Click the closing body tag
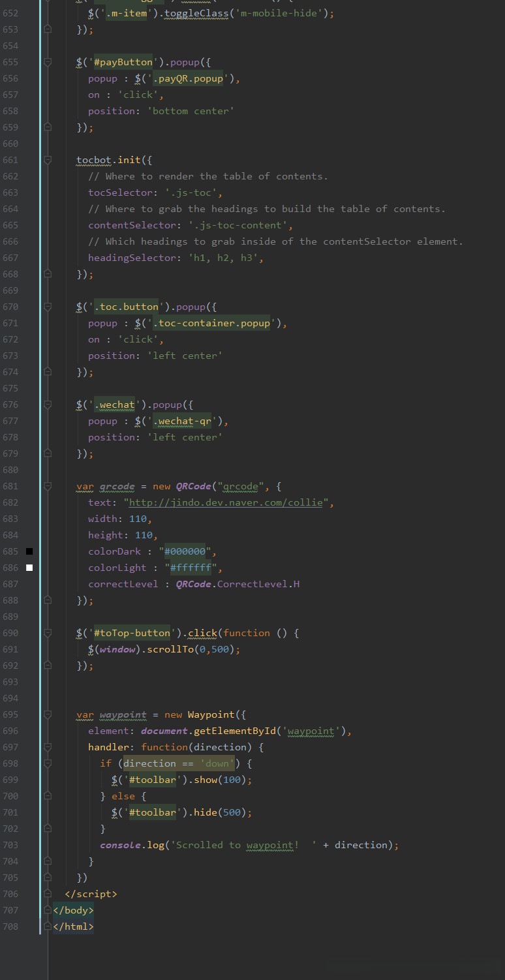The image size is (505, 980). [x=73, y=910]
